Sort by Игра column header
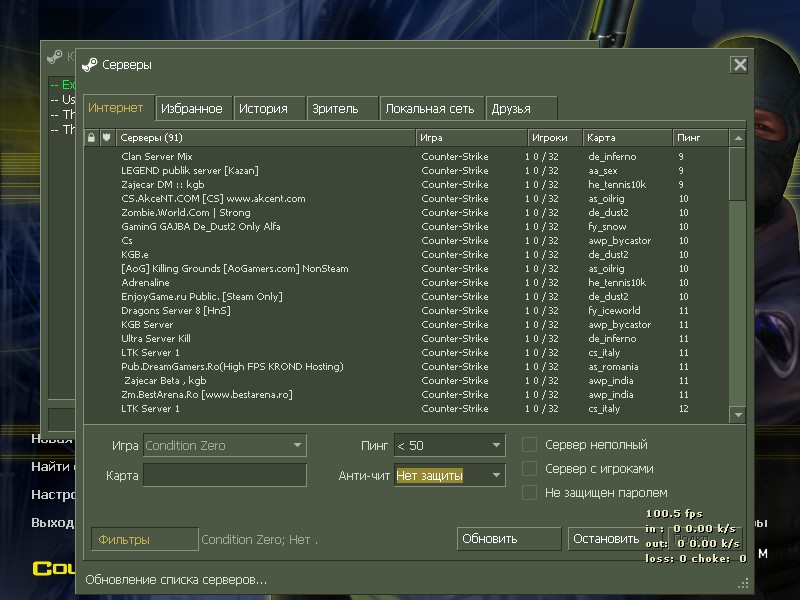800x600 pixels. coord(471,138)
